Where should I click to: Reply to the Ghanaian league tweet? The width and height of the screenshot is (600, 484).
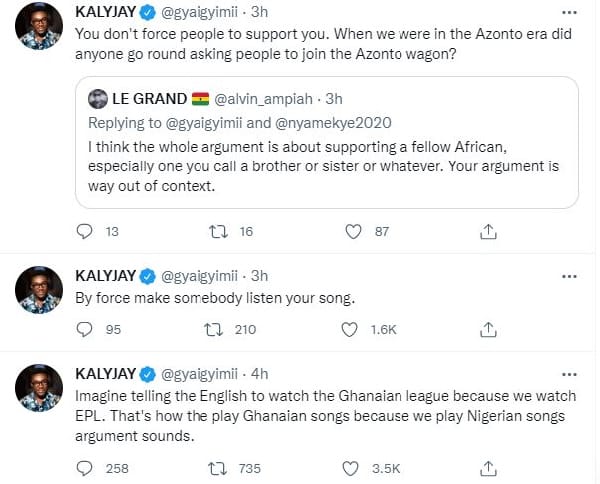click(84, 466)
